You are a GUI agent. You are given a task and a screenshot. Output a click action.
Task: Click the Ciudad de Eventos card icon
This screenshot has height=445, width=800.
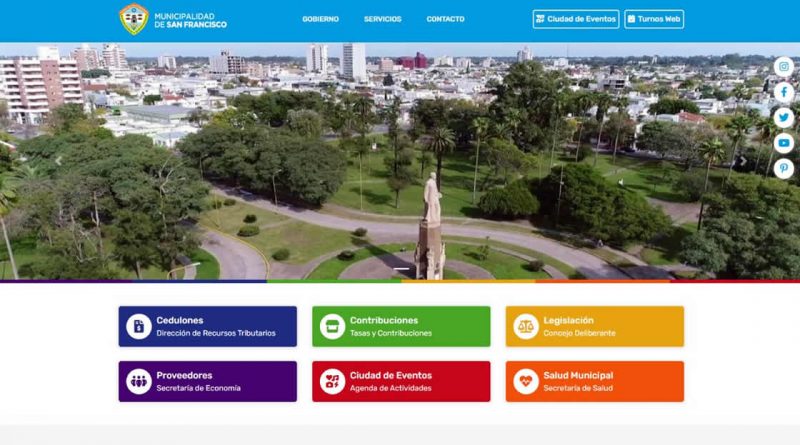(332, 381)
